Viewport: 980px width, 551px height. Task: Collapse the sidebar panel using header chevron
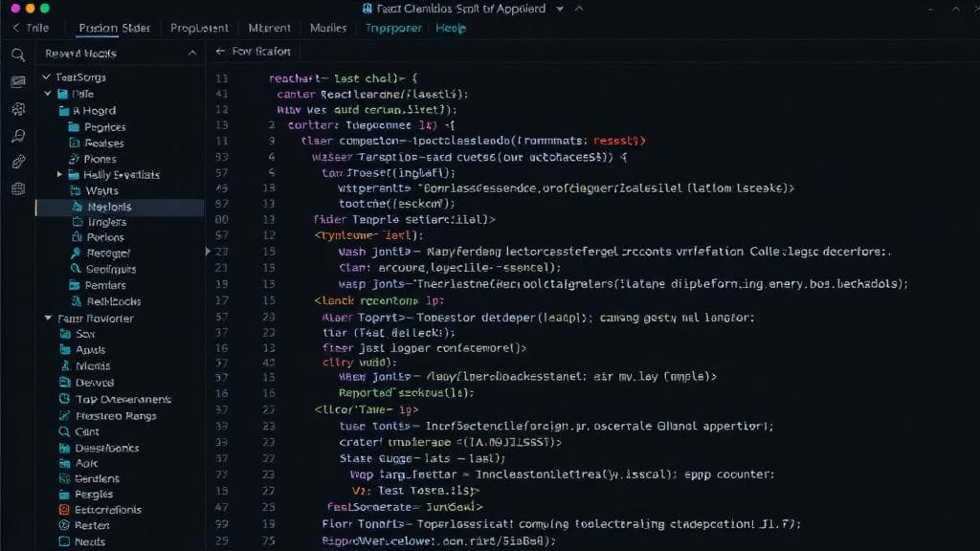tap(191, 54)
